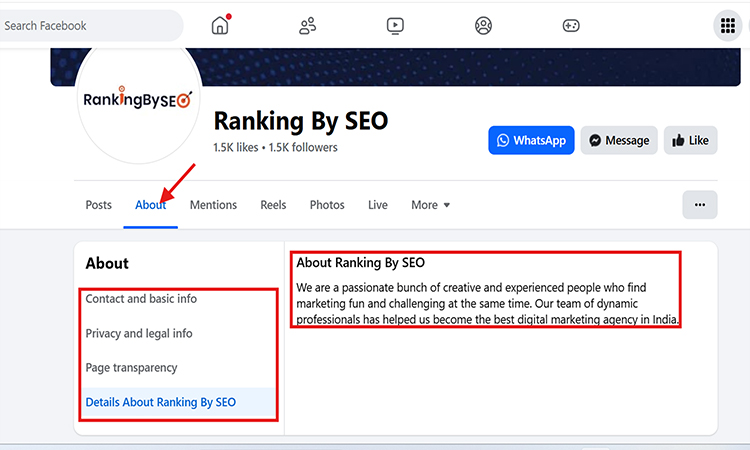Screen dimensions: 750x450
Task: Open Page transparency section
Action: coord(131,367)
